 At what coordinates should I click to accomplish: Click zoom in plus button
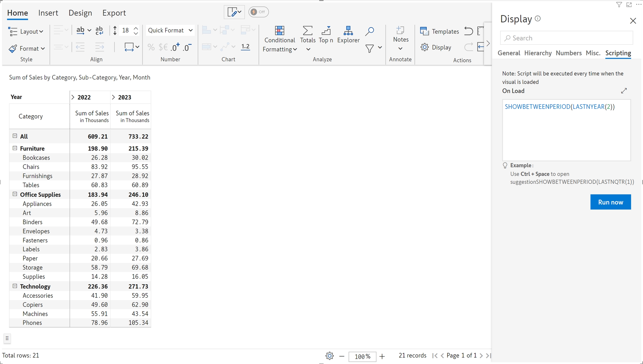[x=382, y=356]
